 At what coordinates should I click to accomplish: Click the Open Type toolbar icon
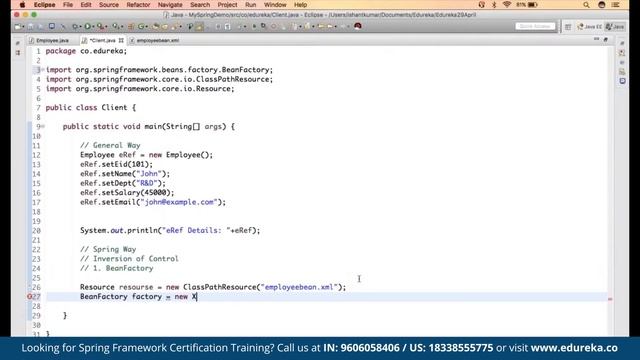(156, 27)
